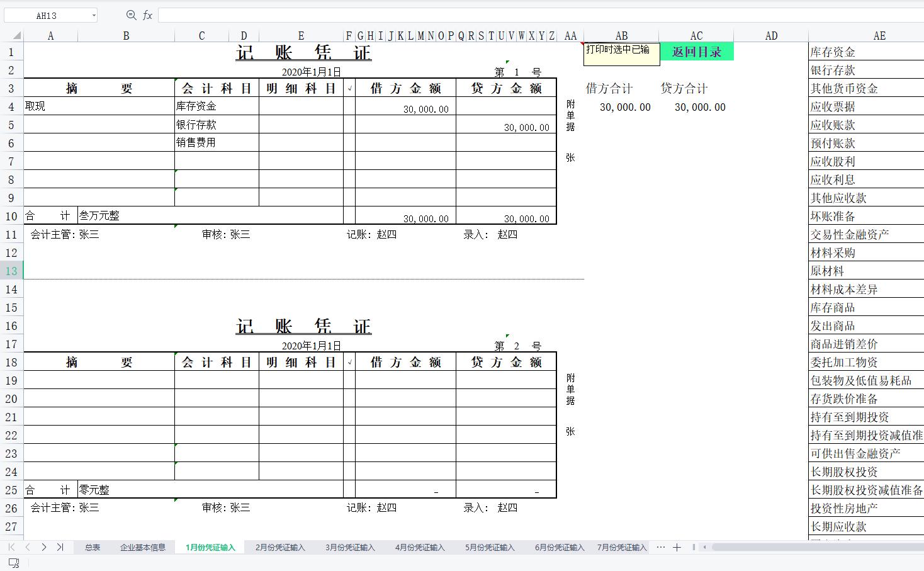
Task: Select 应收股利 in the account list
Action: tap(866, 161)
